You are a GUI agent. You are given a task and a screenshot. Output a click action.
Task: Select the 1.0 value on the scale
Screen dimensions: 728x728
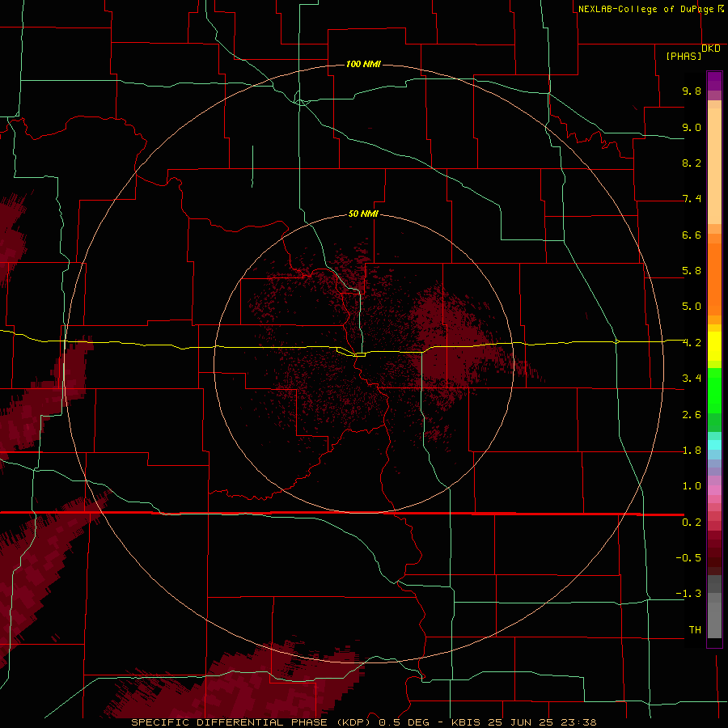pyautogui.click(x=692, y=486)
